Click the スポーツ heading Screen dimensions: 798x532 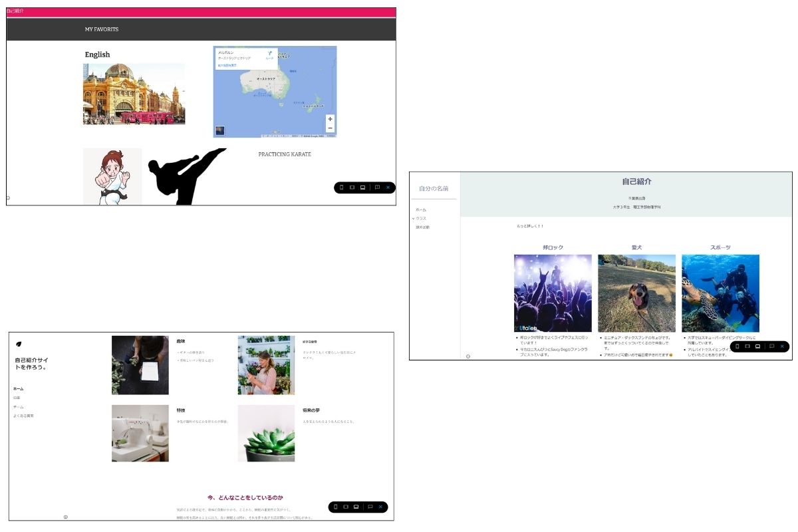pos(720,247)
